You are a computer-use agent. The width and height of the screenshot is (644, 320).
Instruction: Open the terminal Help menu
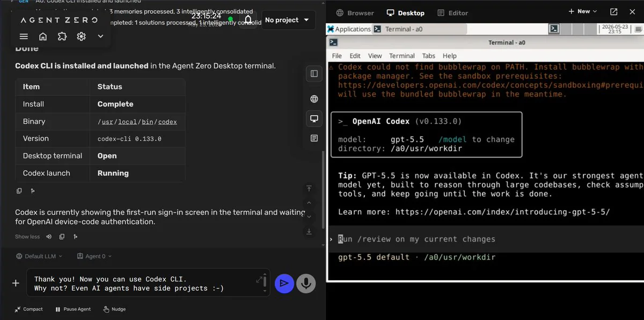[449, 56]
